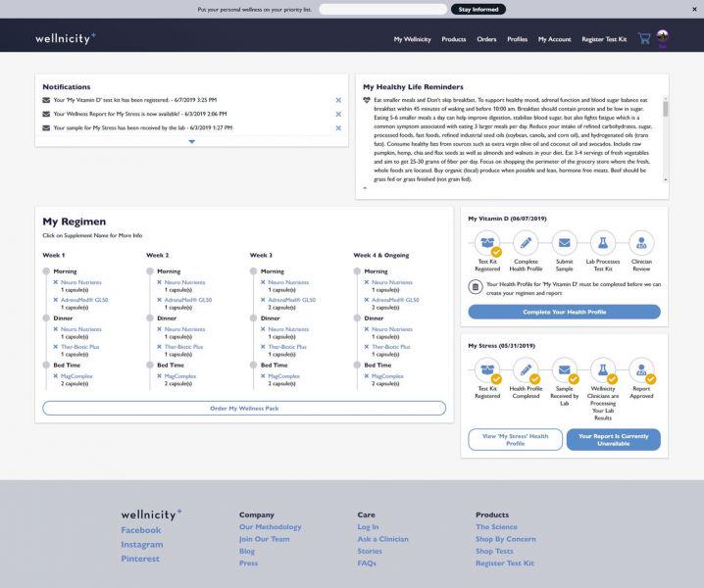Open Instagram link in footer
The height and width of the screenshot is (588, 704).
142,545
